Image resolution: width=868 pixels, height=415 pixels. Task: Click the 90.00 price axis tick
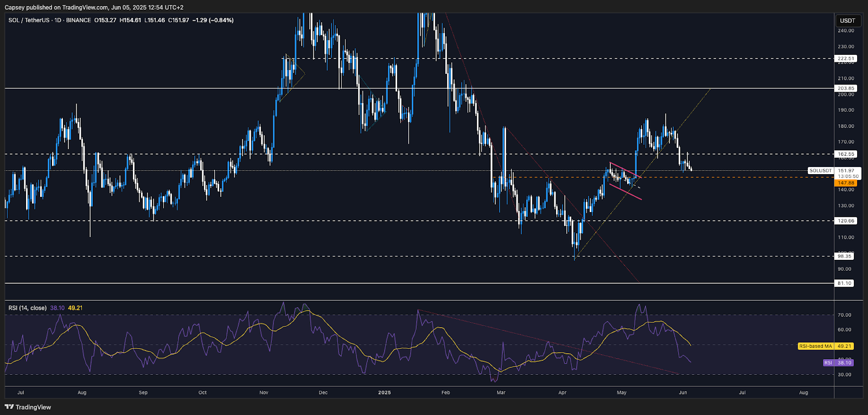(844, 269)
